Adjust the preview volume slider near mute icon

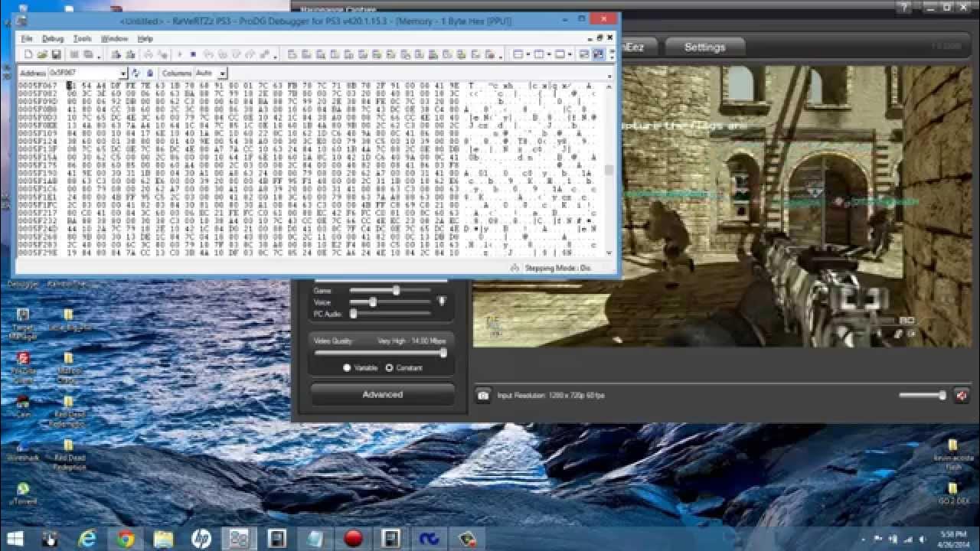click(x=923, y=396)
